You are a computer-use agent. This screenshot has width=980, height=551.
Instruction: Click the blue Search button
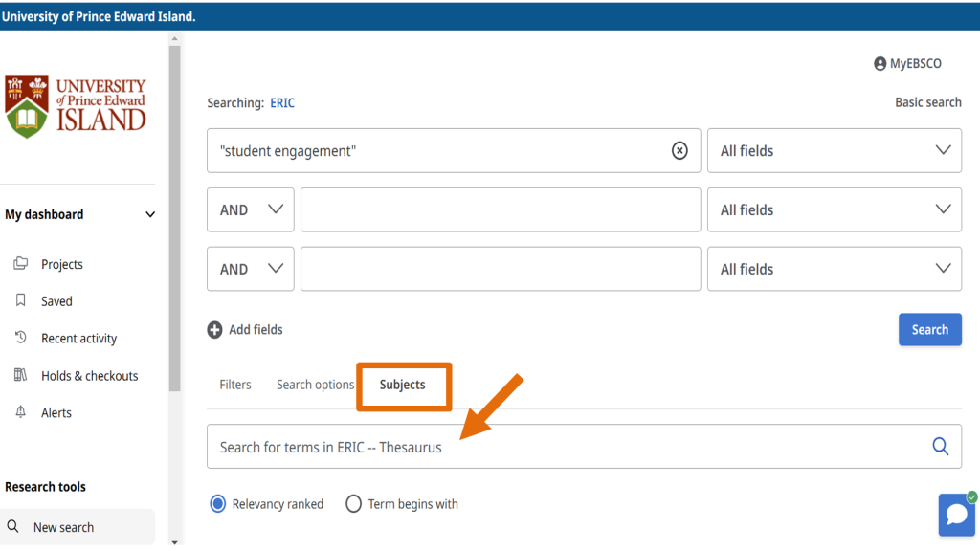point(929,330)
